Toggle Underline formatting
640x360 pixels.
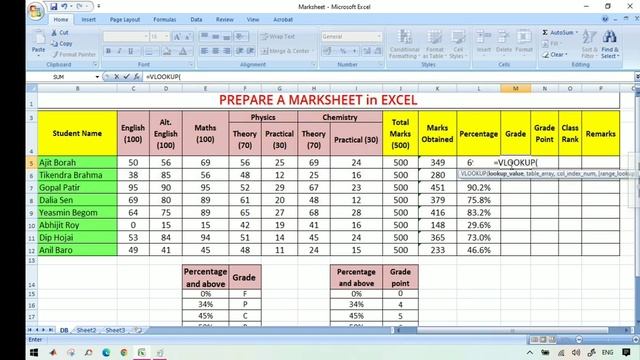(131, 51)
